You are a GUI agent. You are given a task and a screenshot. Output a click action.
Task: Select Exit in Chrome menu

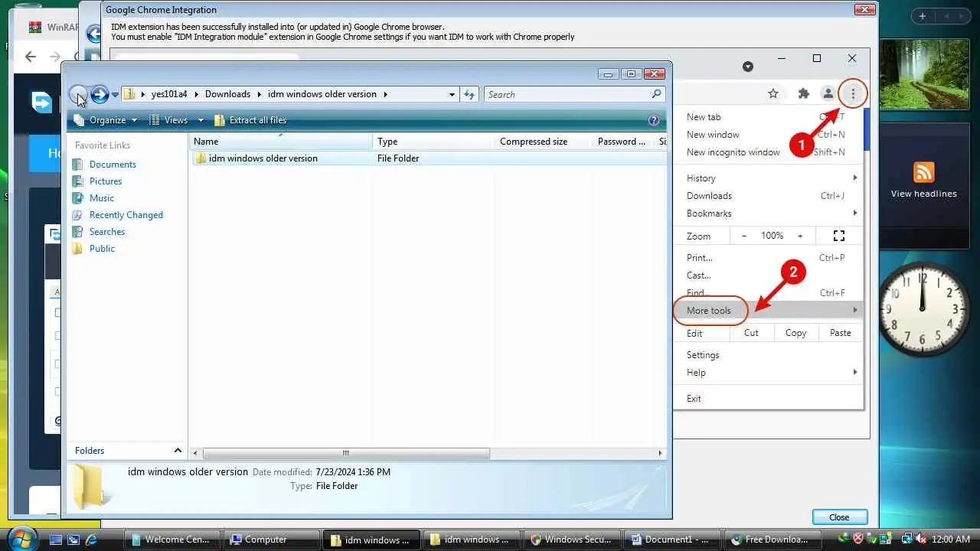coord(769,399)
